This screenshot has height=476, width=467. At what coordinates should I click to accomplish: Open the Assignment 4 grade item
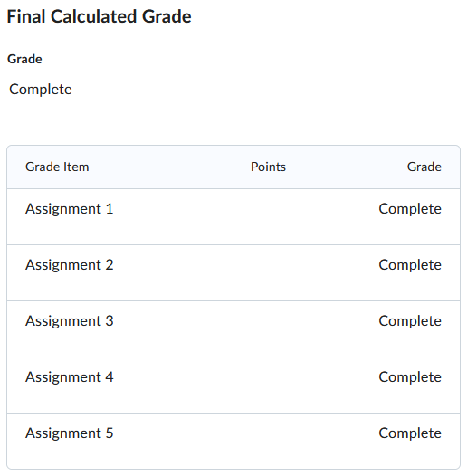click(69, 377)
